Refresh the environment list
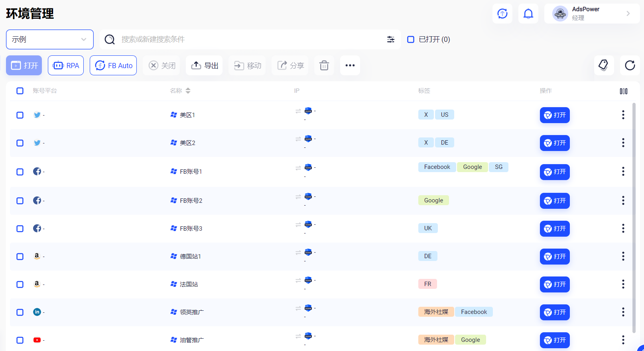 coord(630,65)
